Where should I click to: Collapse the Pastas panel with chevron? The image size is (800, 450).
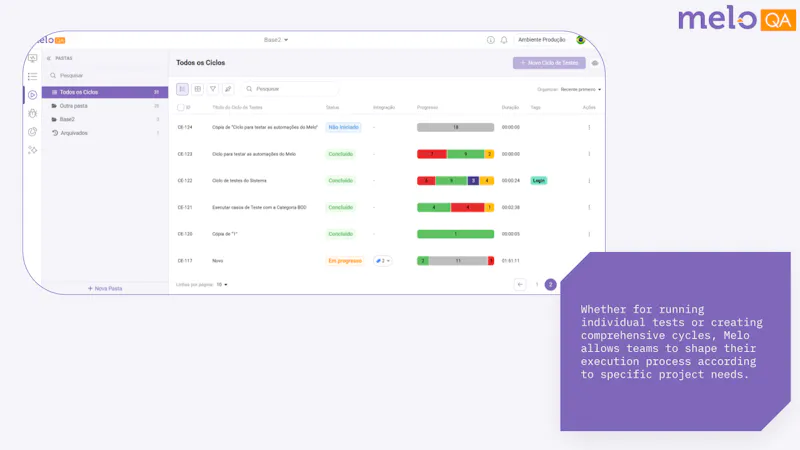[x=49, y=58]
